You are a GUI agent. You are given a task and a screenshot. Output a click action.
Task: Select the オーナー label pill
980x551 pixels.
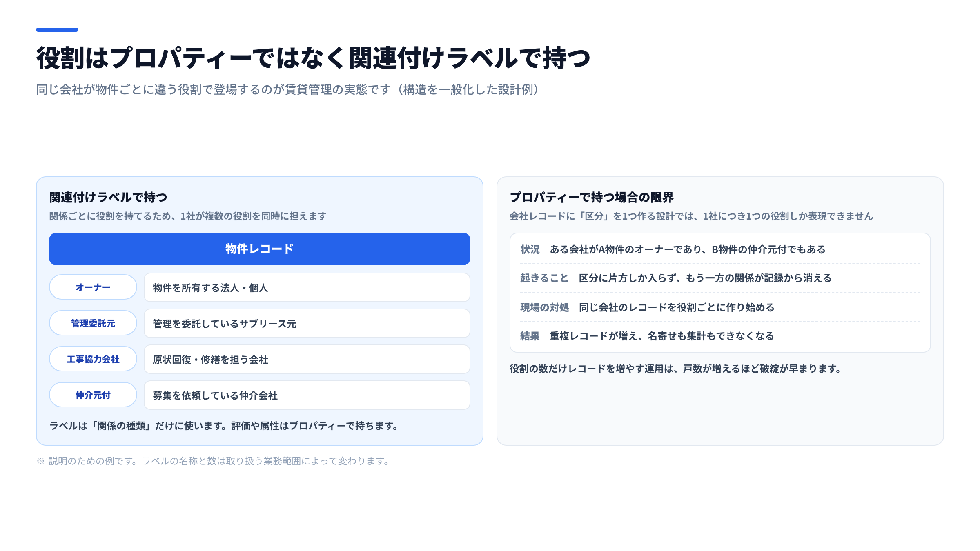pyautogui.click(x=93, y=287)
